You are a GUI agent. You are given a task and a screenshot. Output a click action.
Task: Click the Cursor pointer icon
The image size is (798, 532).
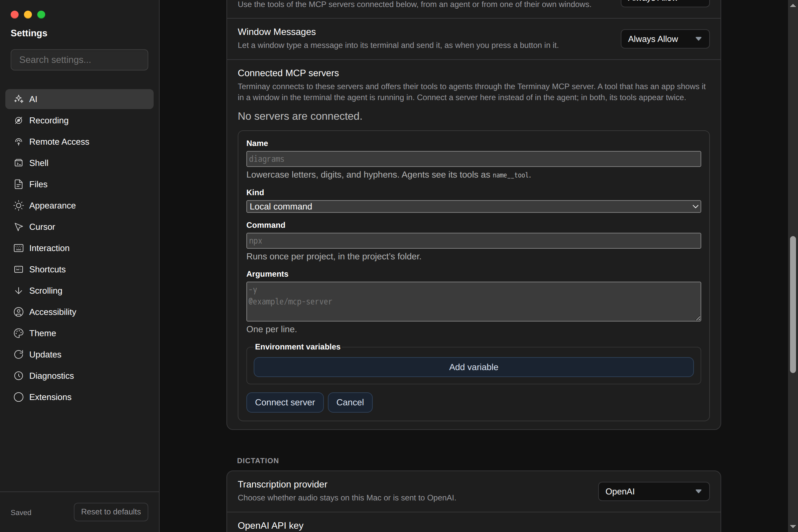[x=19, y=227]
